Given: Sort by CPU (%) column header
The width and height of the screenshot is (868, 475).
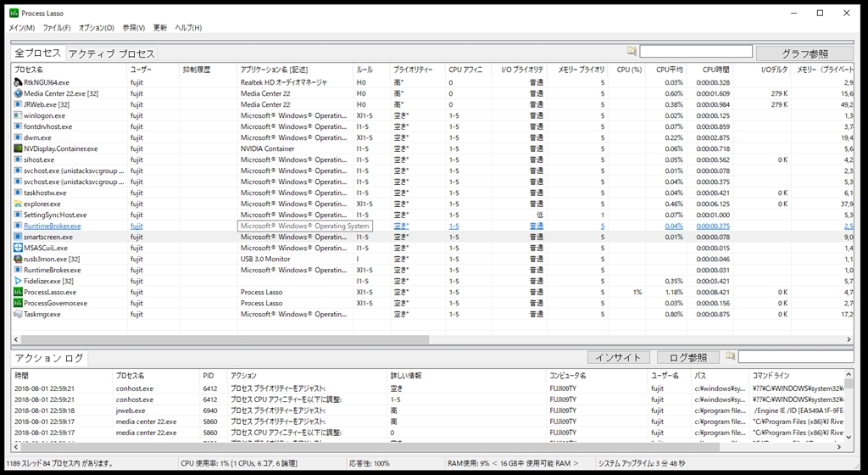Looking at the screenshot, I should [626, 70].
